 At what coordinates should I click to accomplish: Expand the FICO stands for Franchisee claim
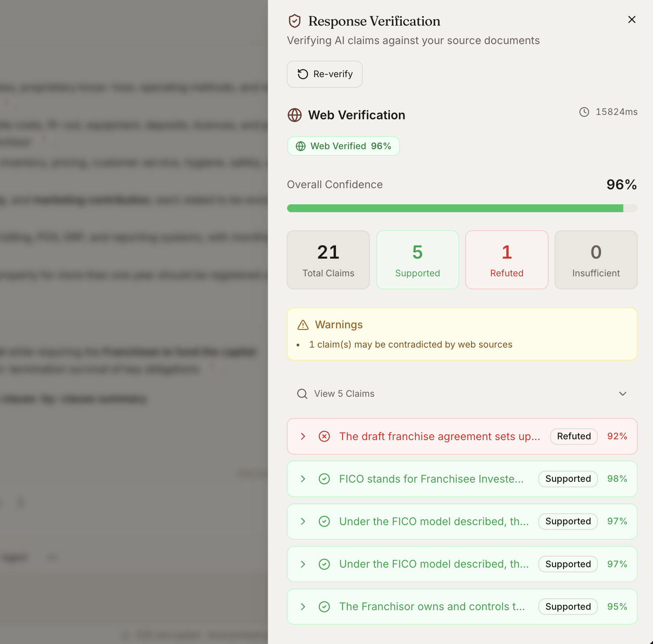[303, 479]
